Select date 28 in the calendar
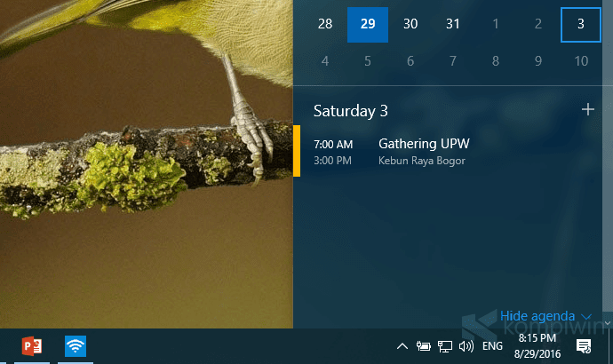 coord(325,24)
